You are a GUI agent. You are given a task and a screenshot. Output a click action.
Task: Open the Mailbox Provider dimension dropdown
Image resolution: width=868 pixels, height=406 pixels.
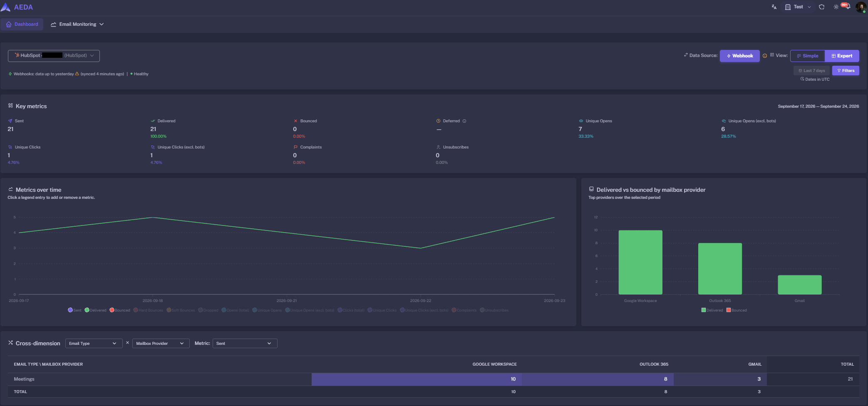(x=161, y=344)
